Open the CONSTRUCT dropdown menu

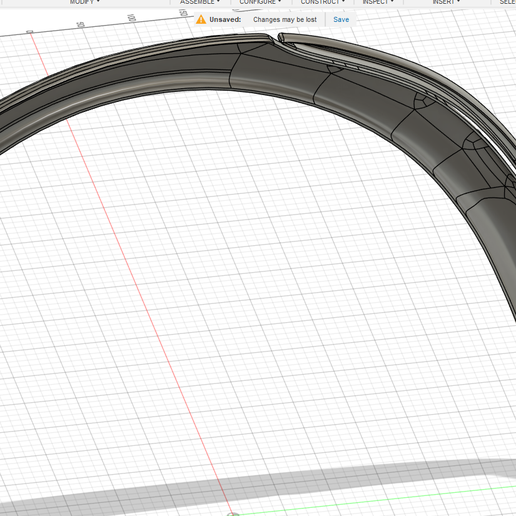pos(323,2)
